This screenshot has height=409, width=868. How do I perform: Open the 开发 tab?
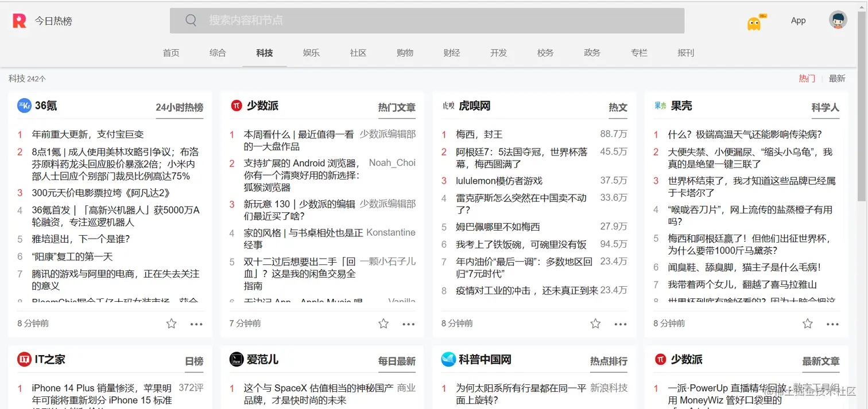tap(498, 53)
